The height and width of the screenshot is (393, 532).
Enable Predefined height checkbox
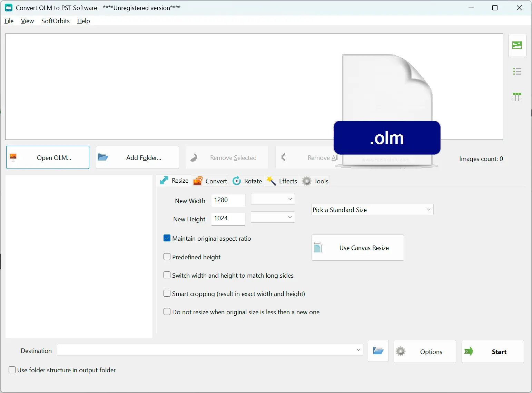[167, 257]
